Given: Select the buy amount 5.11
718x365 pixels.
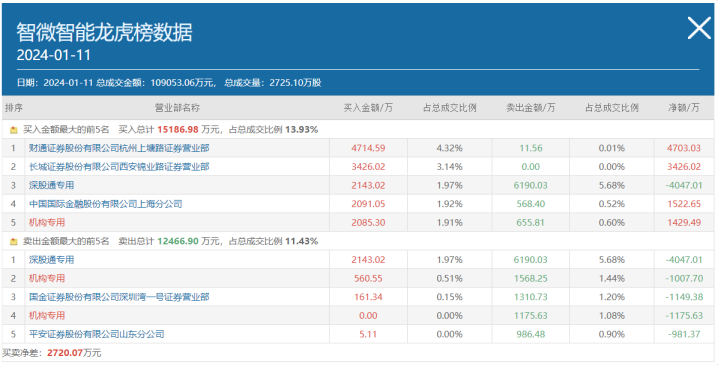Looking at the screenshot, I should pyautogui.click(x=368, y=334).
